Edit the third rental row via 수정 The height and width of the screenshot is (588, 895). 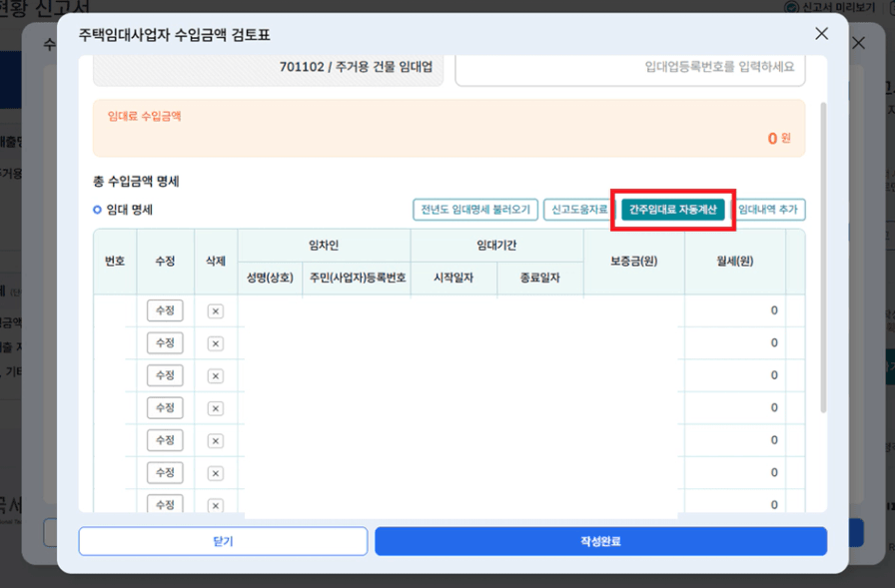coord(165,375)
